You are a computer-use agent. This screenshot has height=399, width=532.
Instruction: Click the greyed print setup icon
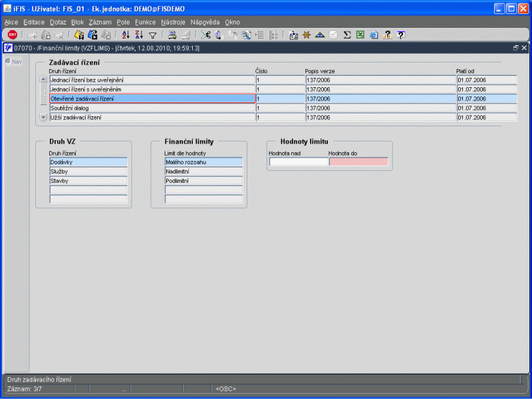point(186,35)
